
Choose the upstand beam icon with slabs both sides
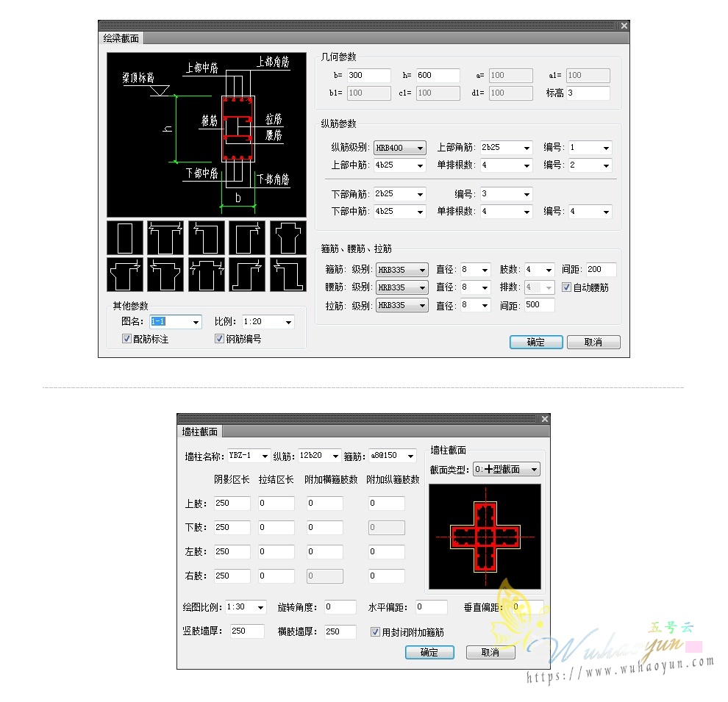[x=207, y=275]
